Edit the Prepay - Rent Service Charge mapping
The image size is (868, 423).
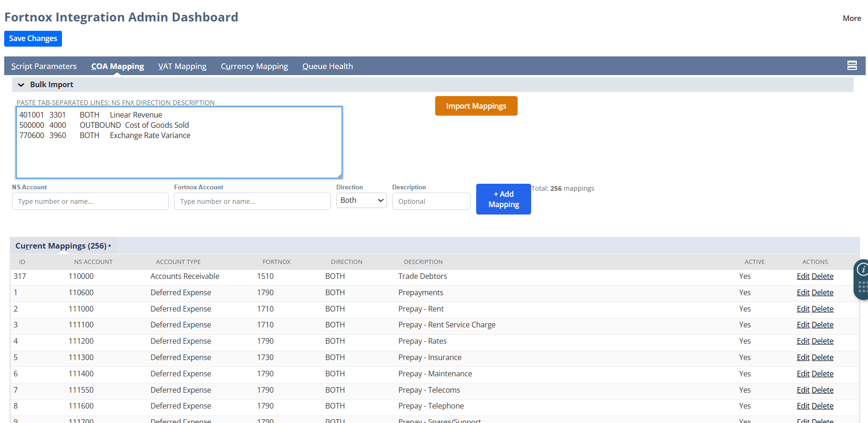click(x=803, y=325)
